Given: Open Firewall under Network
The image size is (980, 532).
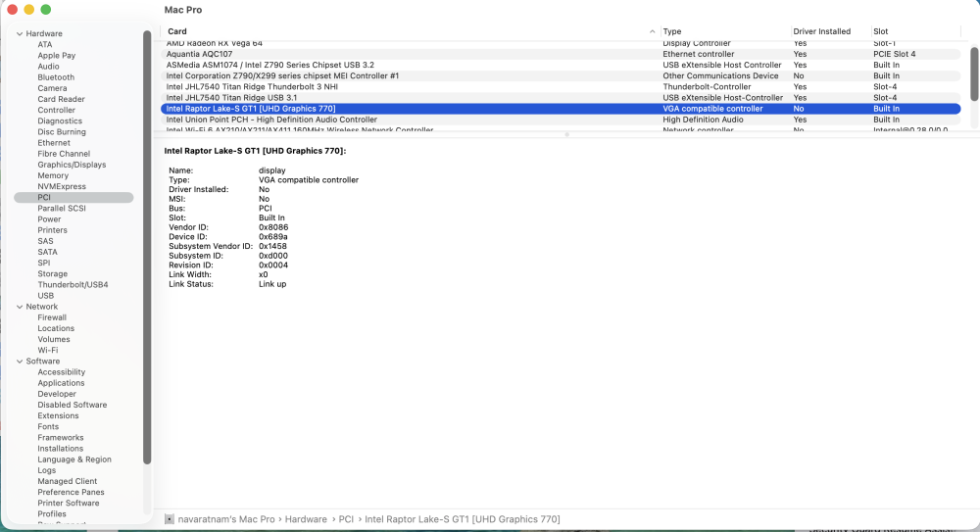Looking at the screenshot, I should [52, 317].
